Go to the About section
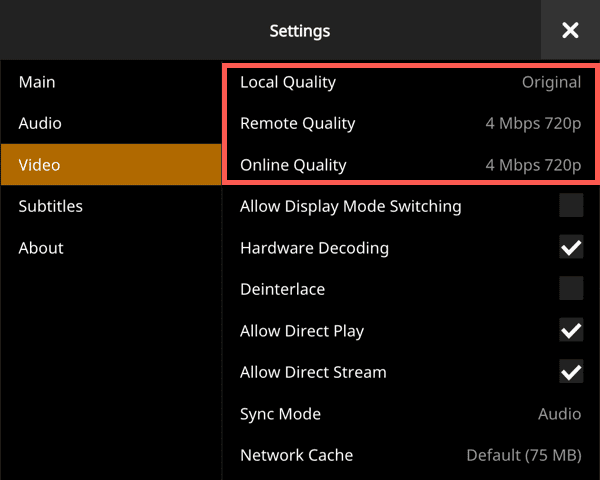Screen dimensions: 600x480 click(41, 248)
